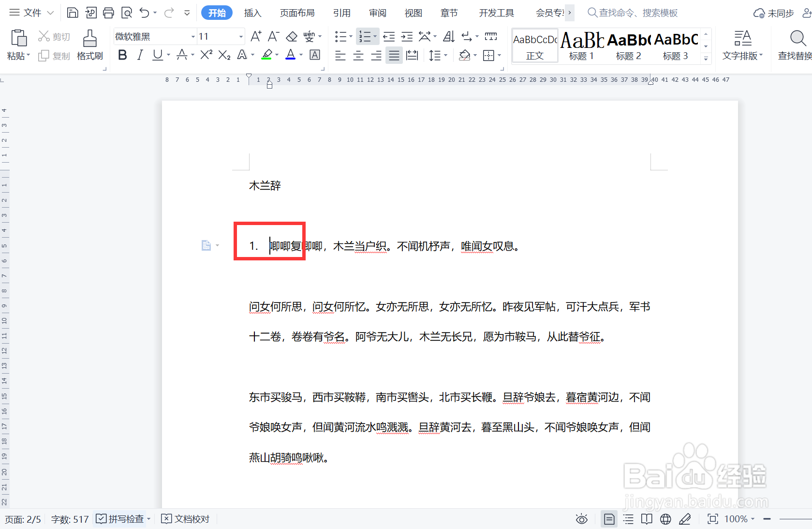The width and height of the screenshot is (812, 529).
Task: Click the Paste clipboard icon
Action: pyautogui.click(x=19, y=38)
